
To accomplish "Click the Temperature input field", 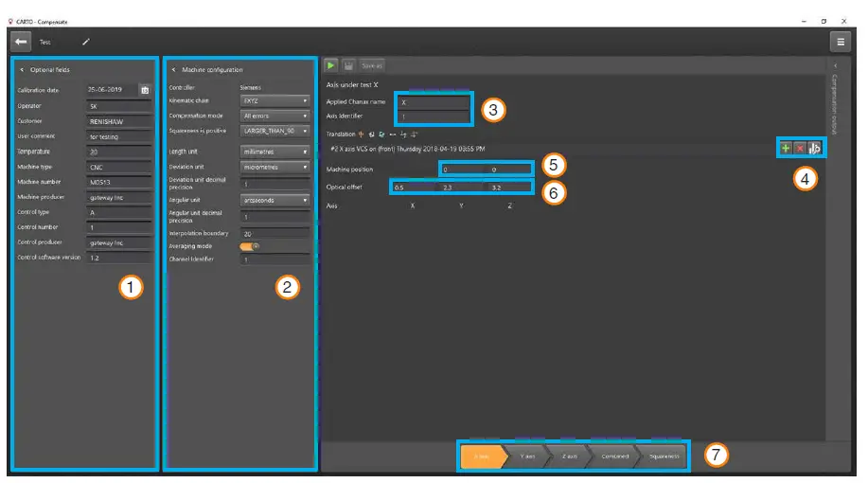I will pos(118,152).
